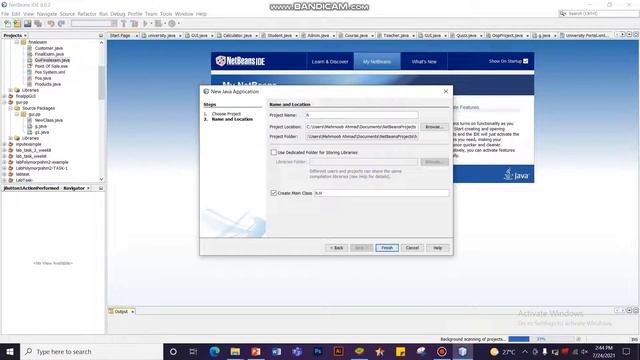Click the Windows Start button

tap(10, 351)
